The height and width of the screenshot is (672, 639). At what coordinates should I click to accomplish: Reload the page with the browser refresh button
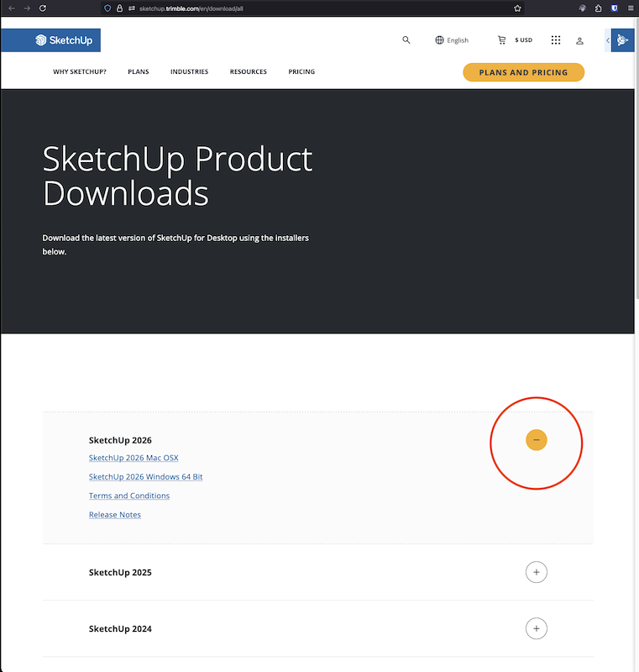(x=43, y=8)
